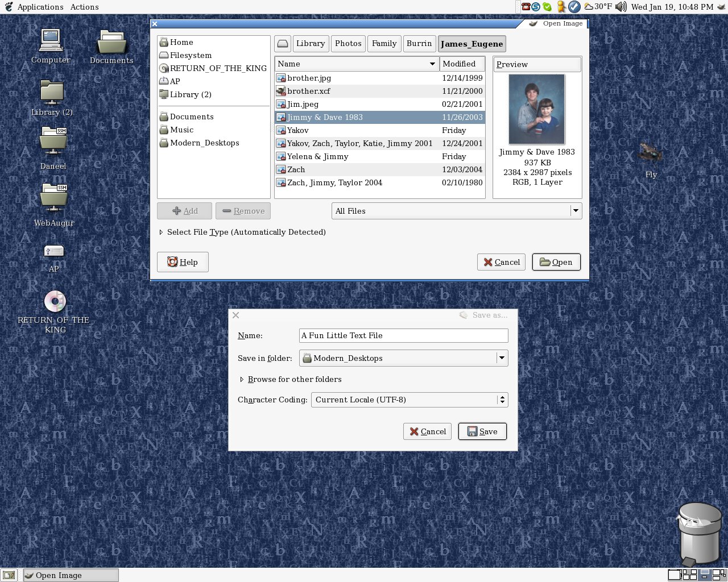
Task: Switch to the fourth workspace in pager
Action: click(719, 575)
